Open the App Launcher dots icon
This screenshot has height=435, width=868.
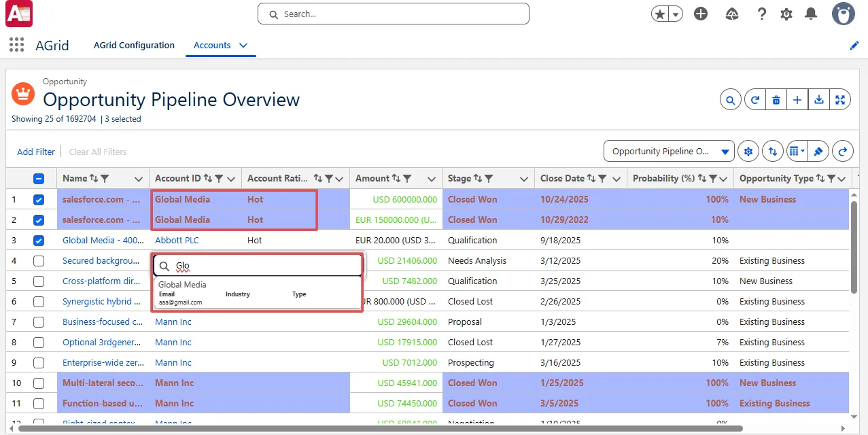(x=16, y=45)
